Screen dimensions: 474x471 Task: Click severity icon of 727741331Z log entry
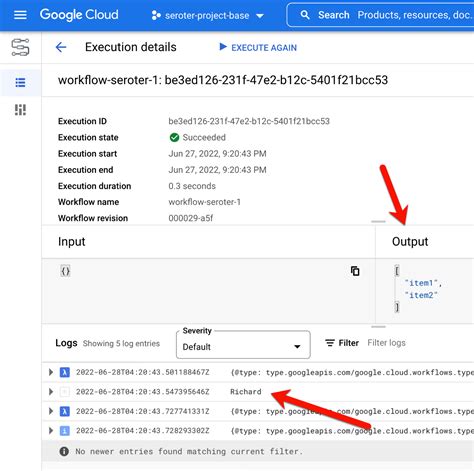click(65, 411)
